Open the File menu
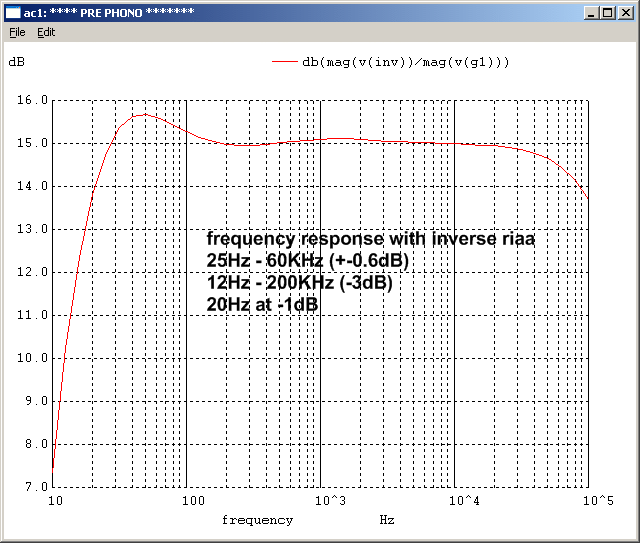Image resolution: width=640 pixels, height=543 pixels. pos(17,32)
